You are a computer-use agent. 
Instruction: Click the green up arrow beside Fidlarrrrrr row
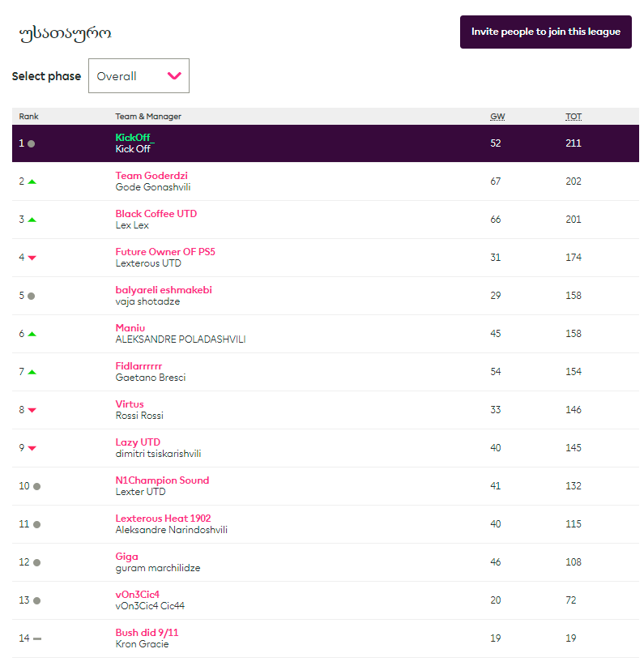point(32,372)
